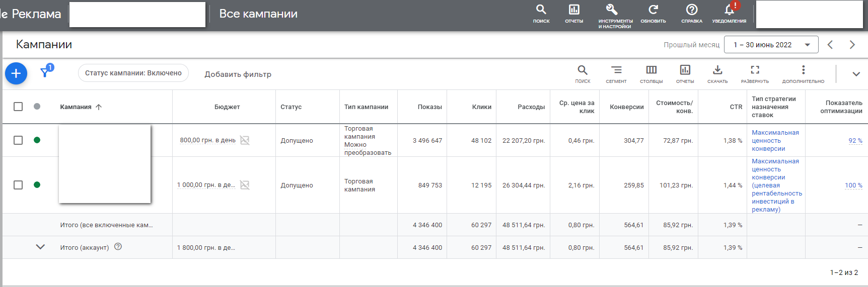Sort by the Расходы column header
868x287 pixels.
tap(531, 107)
